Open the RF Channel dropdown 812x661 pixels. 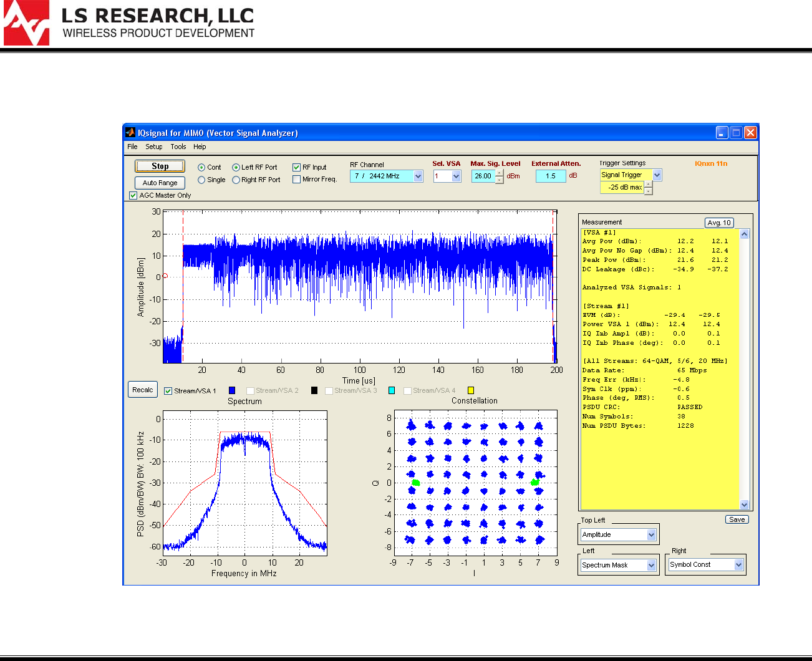tap(418, 176)
